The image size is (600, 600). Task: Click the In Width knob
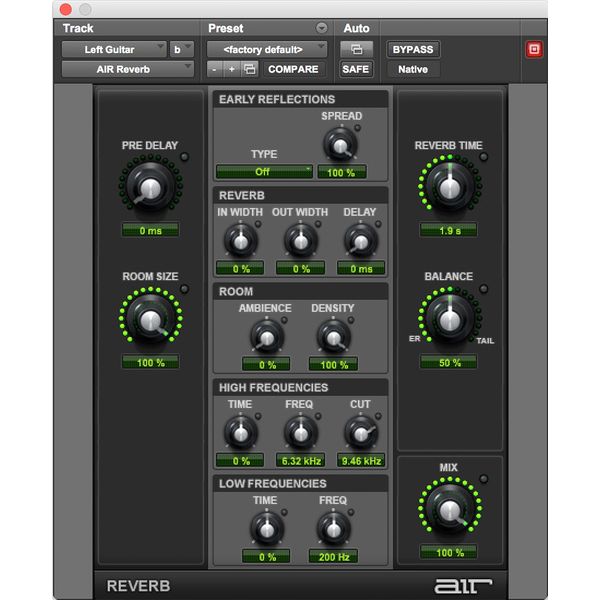241,241
